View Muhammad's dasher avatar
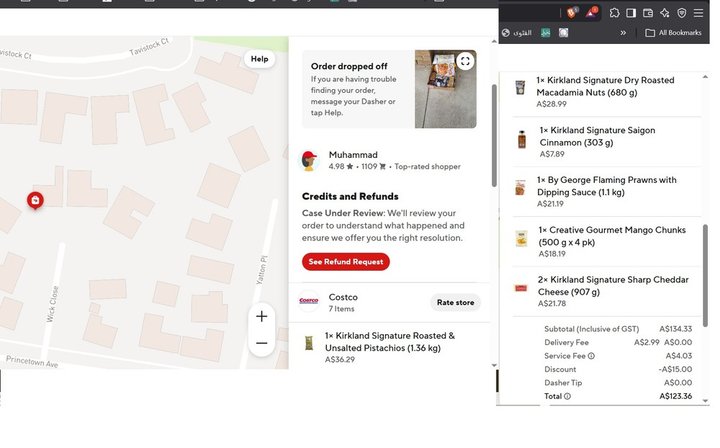The image size is (720, 448). click(309, 161)
